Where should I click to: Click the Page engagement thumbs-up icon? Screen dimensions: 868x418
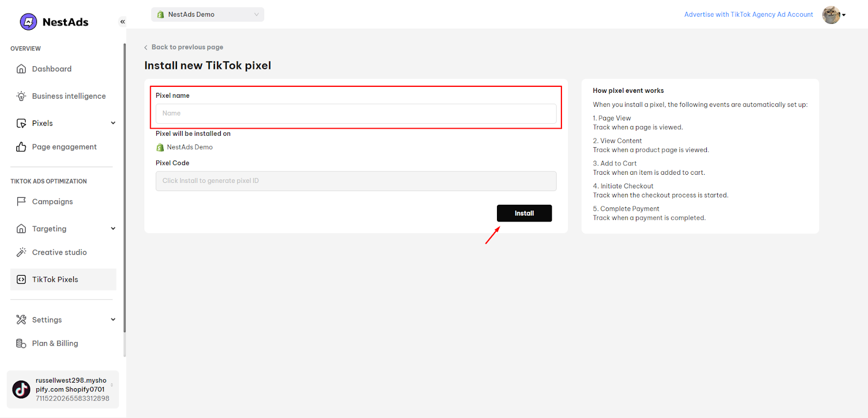(x=21, y=147)
